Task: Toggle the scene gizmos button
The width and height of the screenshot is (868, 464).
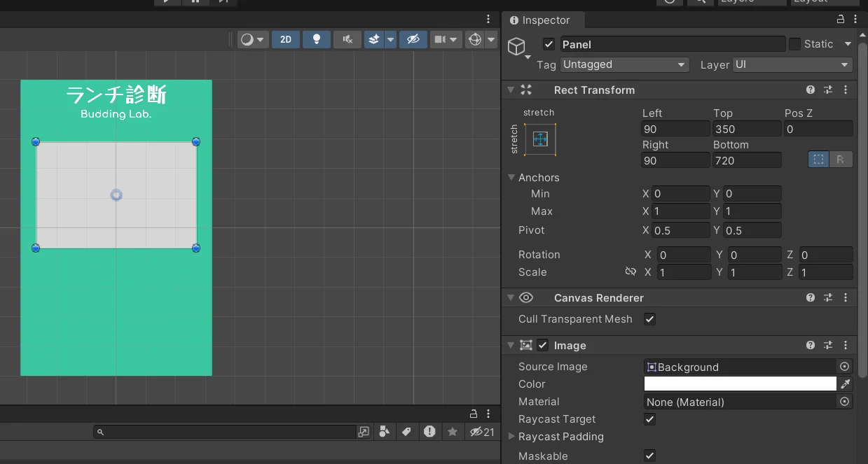Action: [x=474, y=39]
